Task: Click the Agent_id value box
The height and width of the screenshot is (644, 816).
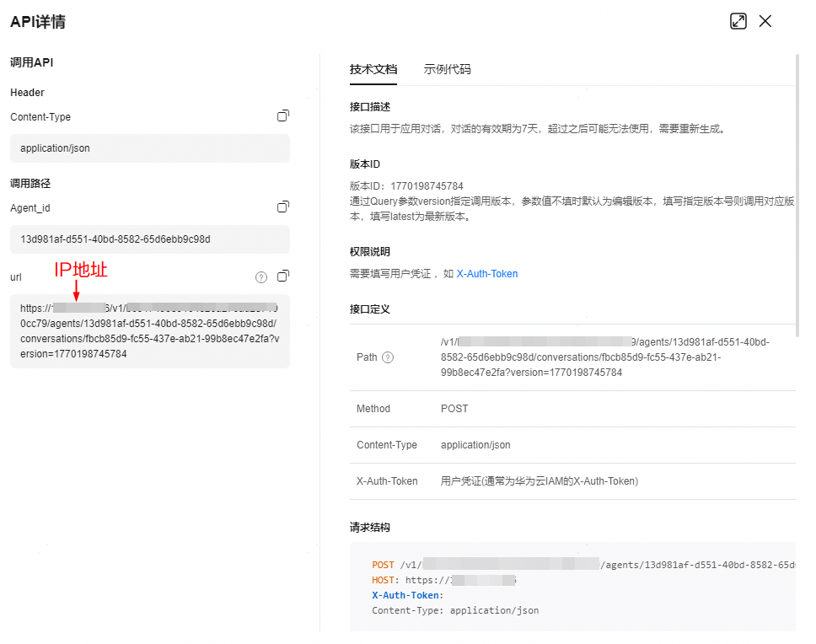Action: pos(150,239)
